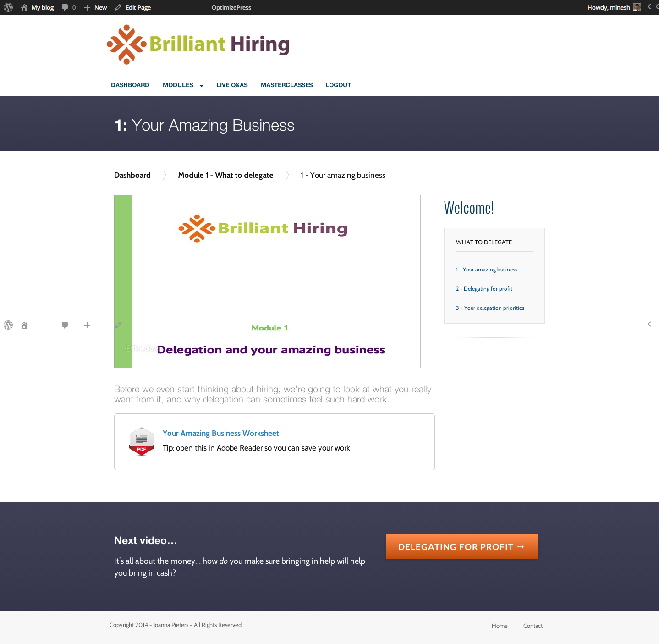Click the plus New content icon

coord(87,7)
